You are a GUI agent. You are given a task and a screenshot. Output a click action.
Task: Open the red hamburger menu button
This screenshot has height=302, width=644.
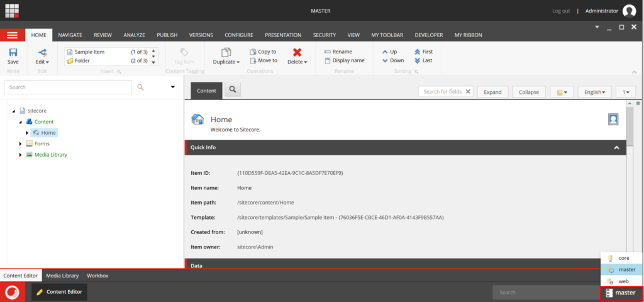(x=12, y=35)
